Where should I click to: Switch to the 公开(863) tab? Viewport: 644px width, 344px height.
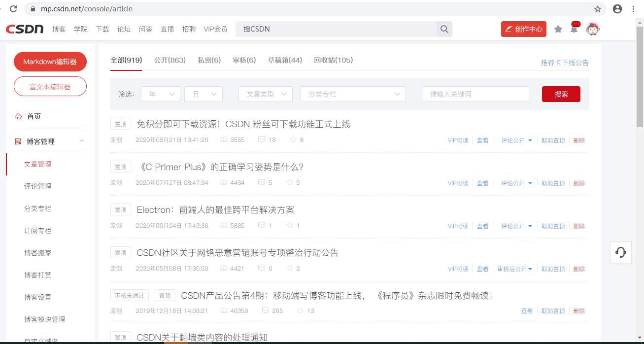(x=169, y=60)
